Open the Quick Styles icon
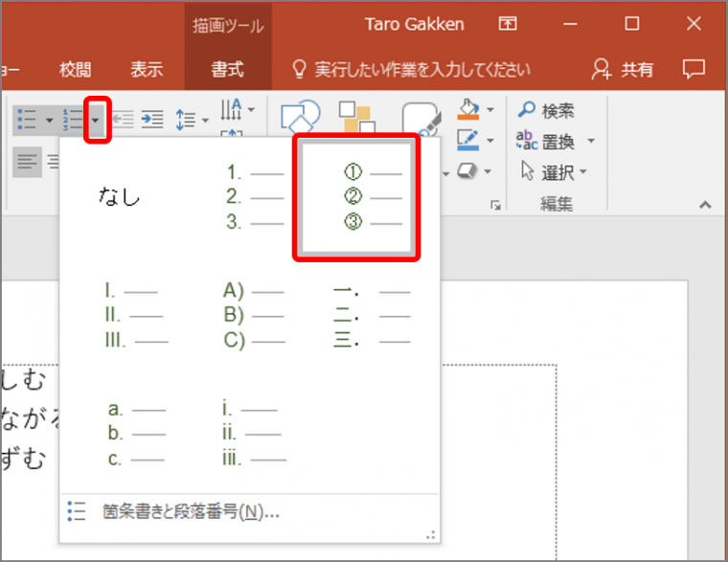The height and width of the screenshot is (562, 728). tap(421, 119)
